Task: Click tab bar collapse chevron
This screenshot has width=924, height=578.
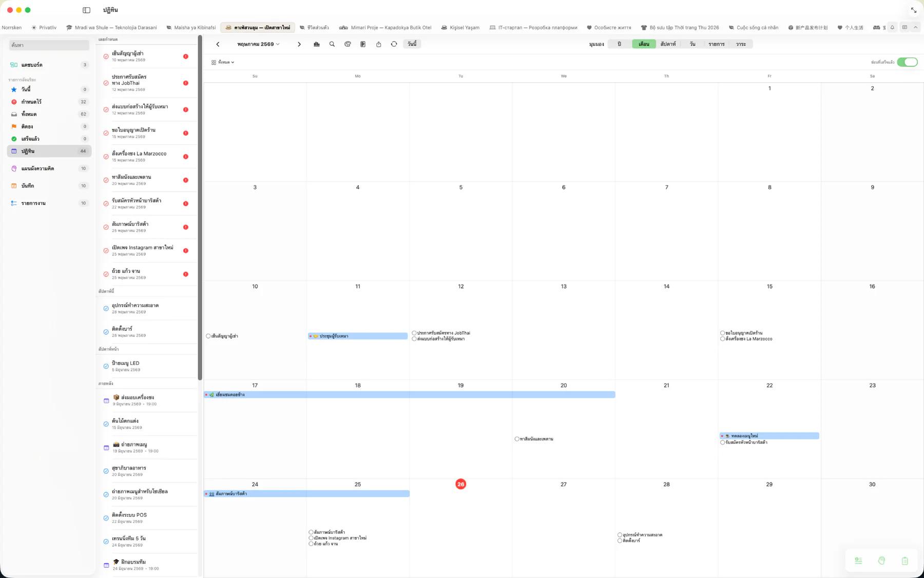Action: click(915, 27)
